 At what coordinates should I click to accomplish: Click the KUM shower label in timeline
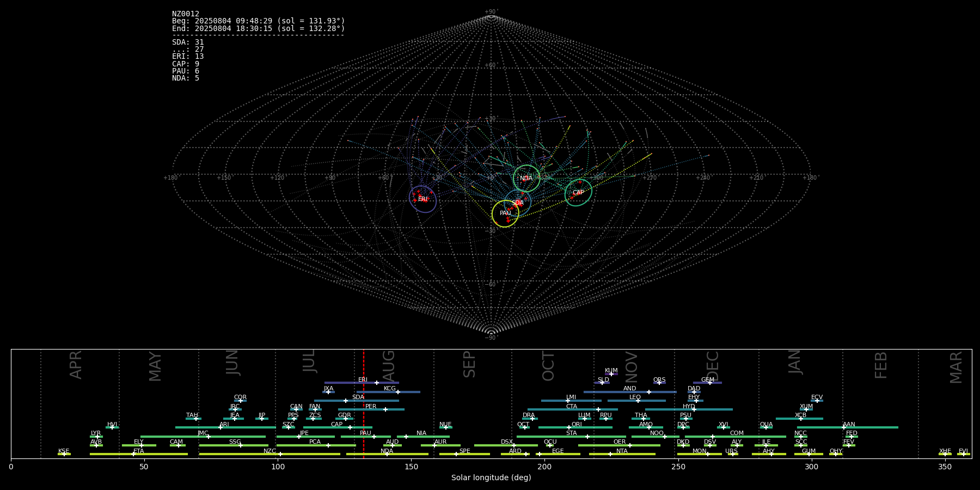click(611, 371)
